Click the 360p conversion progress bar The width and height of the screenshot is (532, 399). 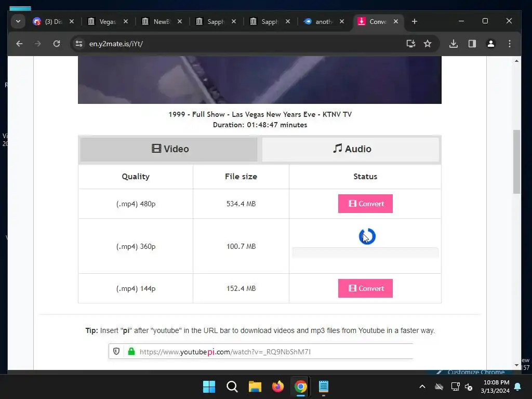[365, 252]
